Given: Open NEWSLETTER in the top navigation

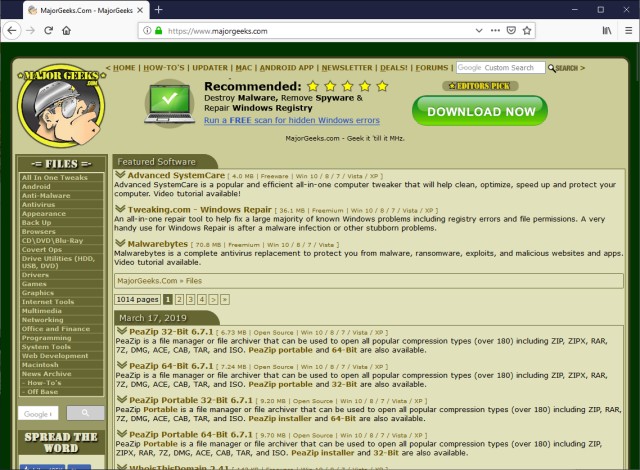Looking at the screenshot, I should 347,68.
